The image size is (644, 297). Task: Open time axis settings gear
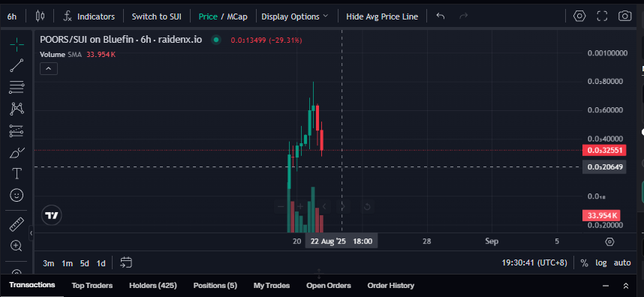click(x=609, y=241)
